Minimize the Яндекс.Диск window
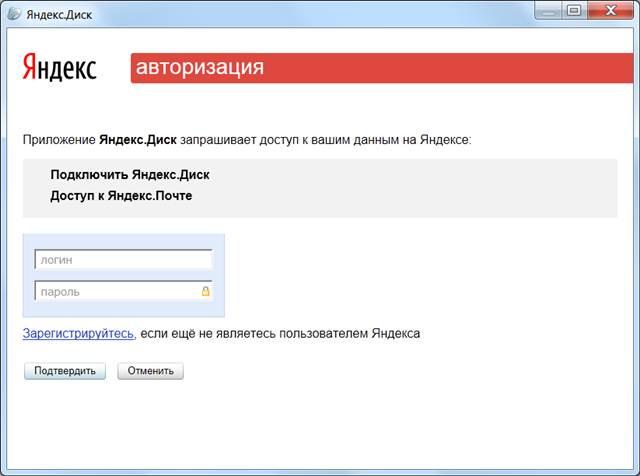The width and height of the screenshot is (640, 476). [548, 11]
